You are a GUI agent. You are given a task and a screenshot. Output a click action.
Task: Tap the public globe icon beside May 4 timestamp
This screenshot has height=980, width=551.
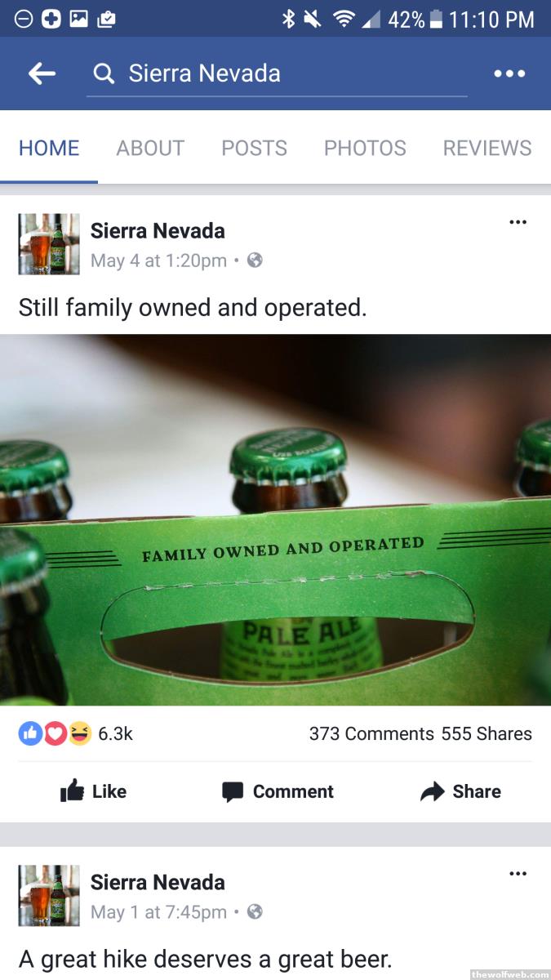tap(255, 261)
